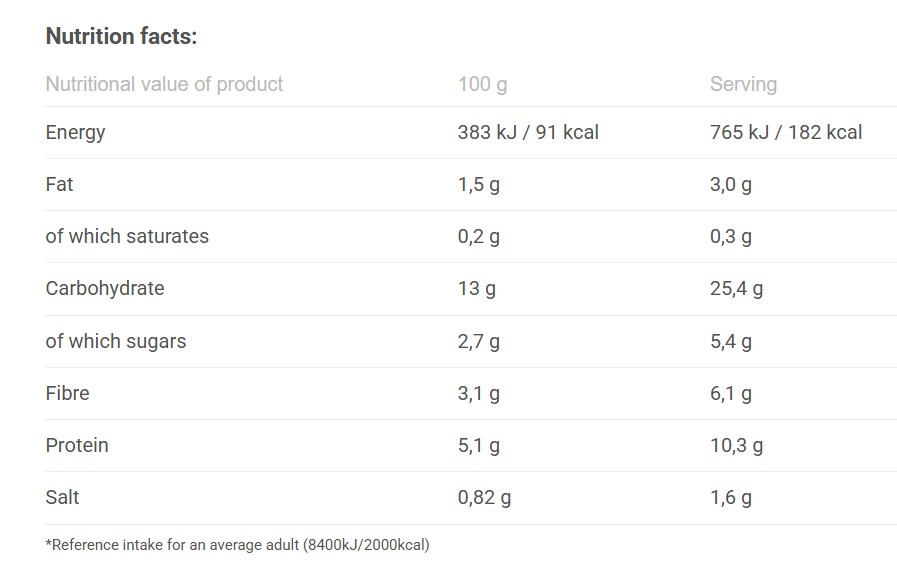Click the Carbohydrate row label
Image resolution: width=897 pixels, height=570 pixels.
pos(105,288)
